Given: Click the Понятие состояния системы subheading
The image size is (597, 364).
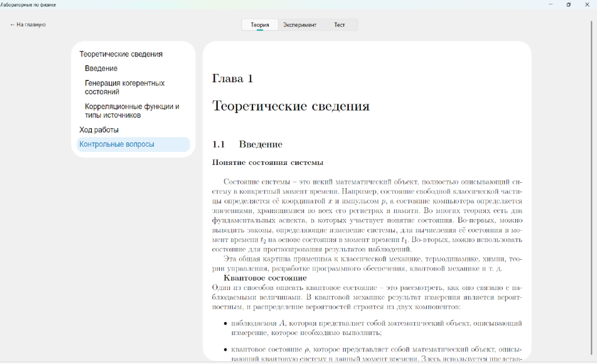Looking at the screenshot, I should click(268, 162).
